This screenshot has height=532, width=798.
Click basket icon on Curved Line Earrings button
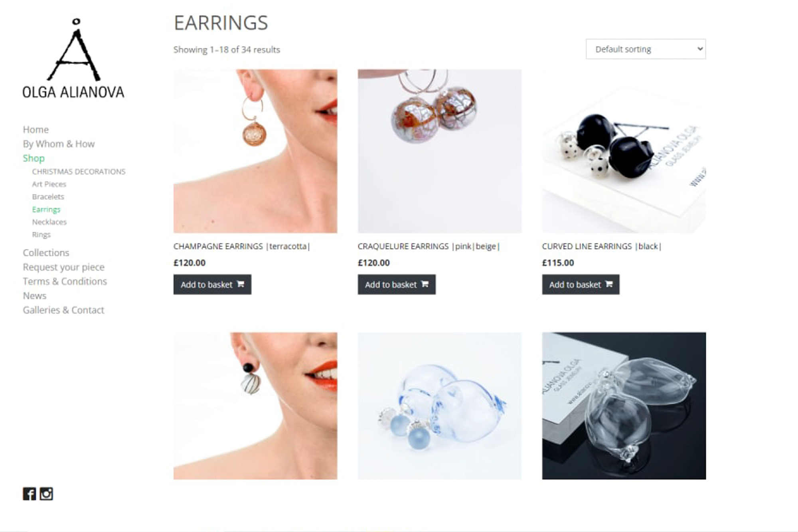[x=609, y=284]
